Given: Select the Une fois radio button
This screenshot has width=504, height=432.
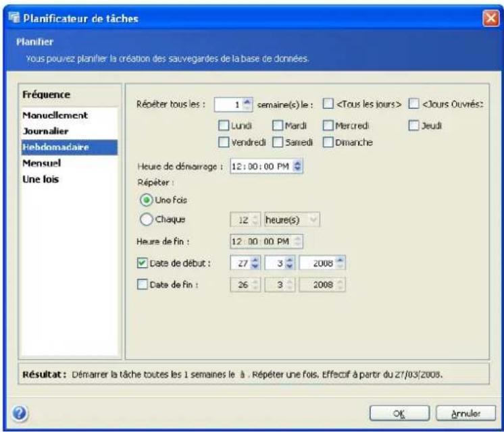Looking at the screenshot, I should click(x=146, y=200).
